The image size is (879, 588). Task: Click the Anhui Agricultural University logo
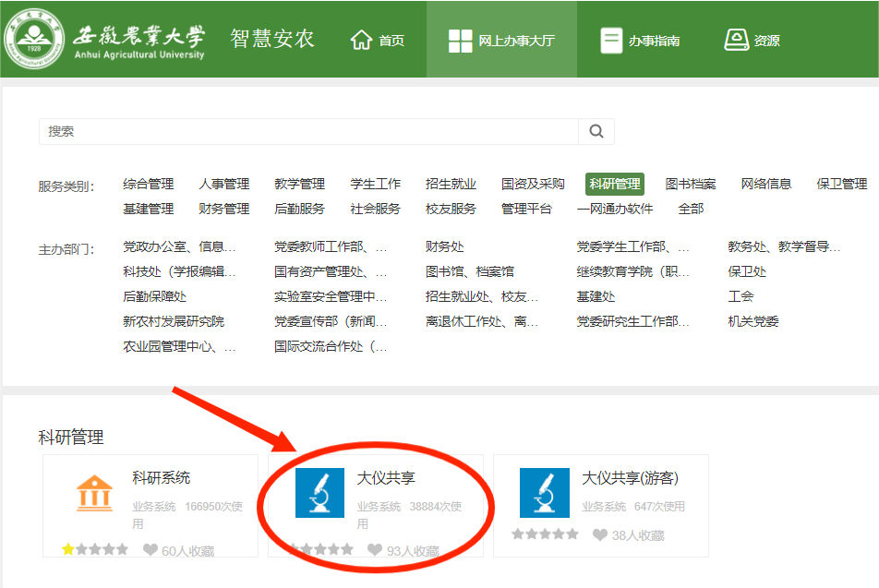tap(37, 40)
